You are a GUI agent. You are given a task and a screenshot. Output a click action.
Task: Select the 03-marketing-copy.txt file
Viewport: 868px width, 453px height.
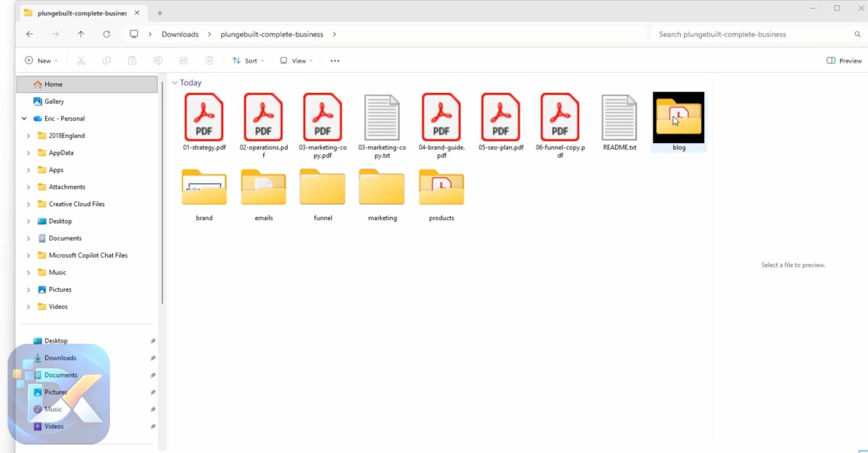point(382,126)
